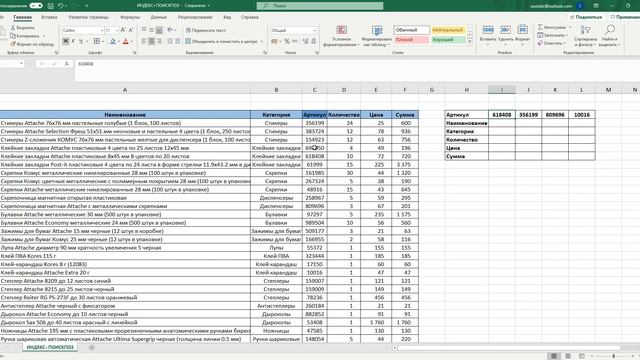This screenshot has height=360, width=640.
Task: Click the Increase Indent icon
Action: point(178,41)
